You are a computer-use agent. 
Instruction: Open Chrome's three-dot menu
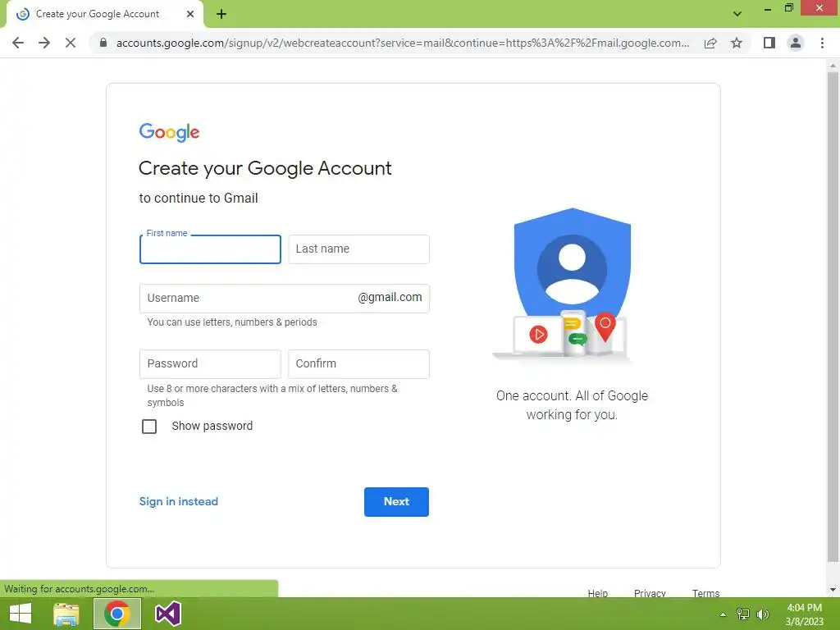pos(822,43)
